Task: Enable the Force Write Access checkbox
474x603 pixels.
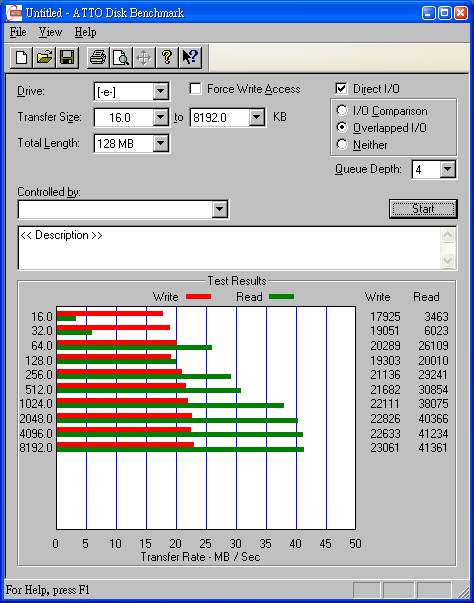Action: (195, 89)
